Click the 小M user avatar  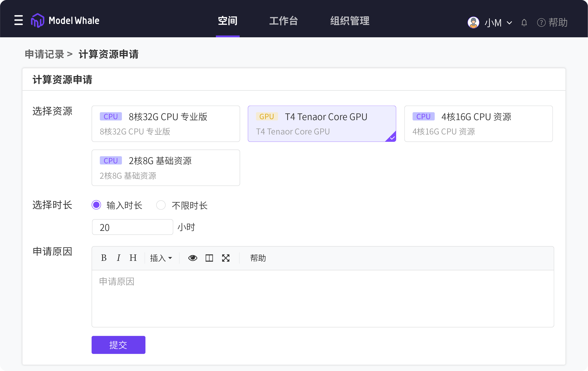pyautogui.click(x=473, y=22)
